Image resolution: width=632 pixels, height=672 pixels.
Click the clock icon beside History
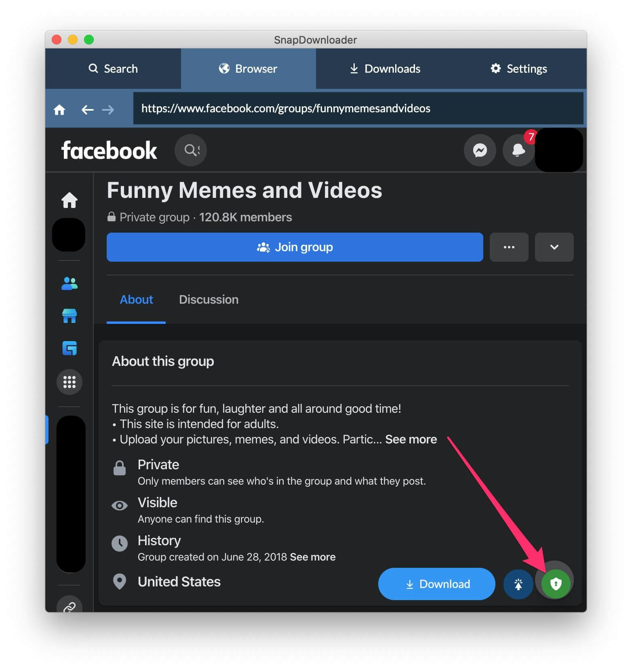coord(120,544)
